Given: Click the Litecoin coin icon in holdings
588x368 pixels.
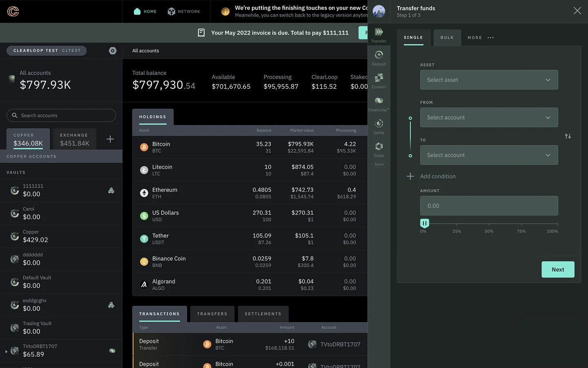Looking at the screenshot, I should (144, 170).
